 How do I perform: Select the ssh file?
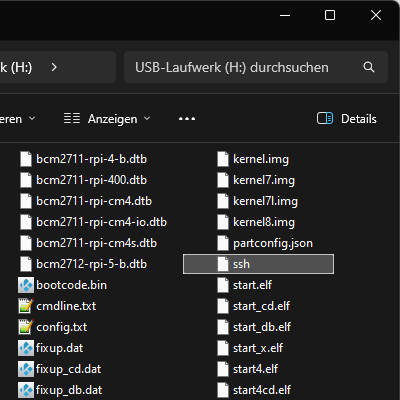(258, 264)
